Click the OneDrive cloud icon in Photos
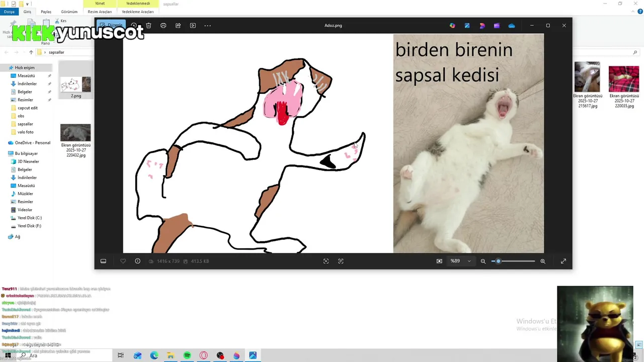 (512, 26)
